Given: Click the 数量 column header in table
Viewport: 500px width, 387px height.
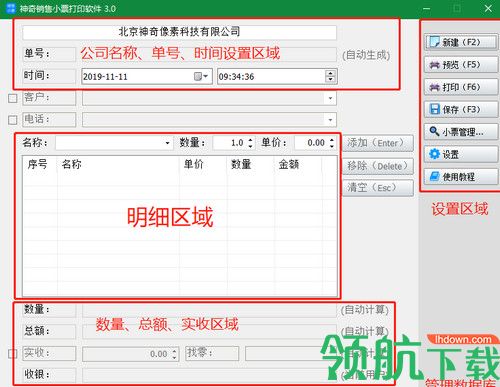Looking at the screenshot, I should coord(251,164).
